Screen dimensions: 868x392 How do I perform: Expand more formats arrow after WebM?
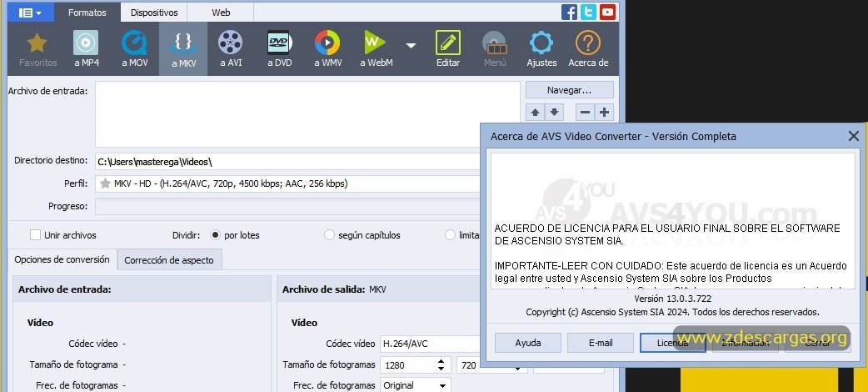pos(411,46)
